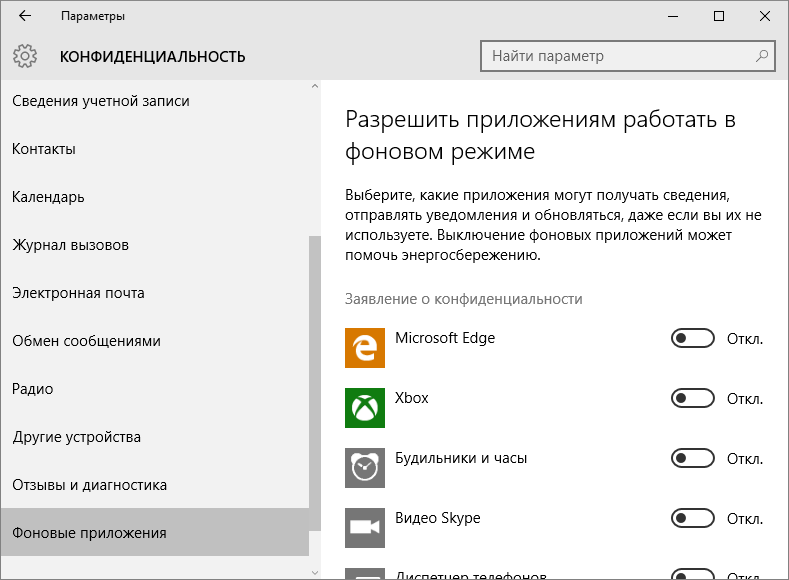Click sidebar scrollbar up arrow
Viewport: 789px width, 580px height.
point(314,86)
